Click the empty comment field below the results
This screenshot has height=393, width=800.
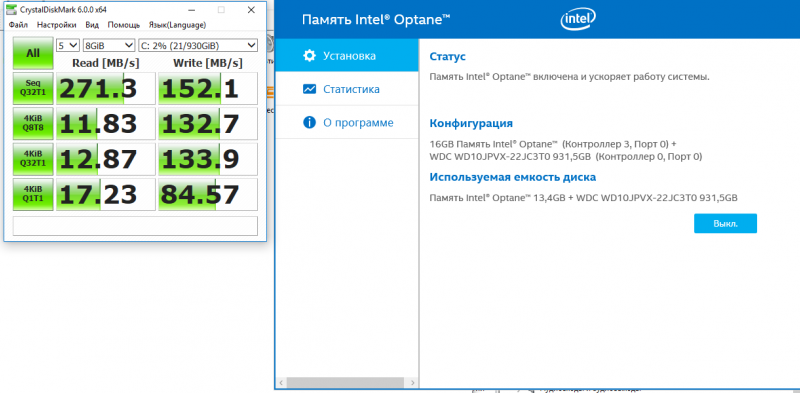tap(135, 226)
